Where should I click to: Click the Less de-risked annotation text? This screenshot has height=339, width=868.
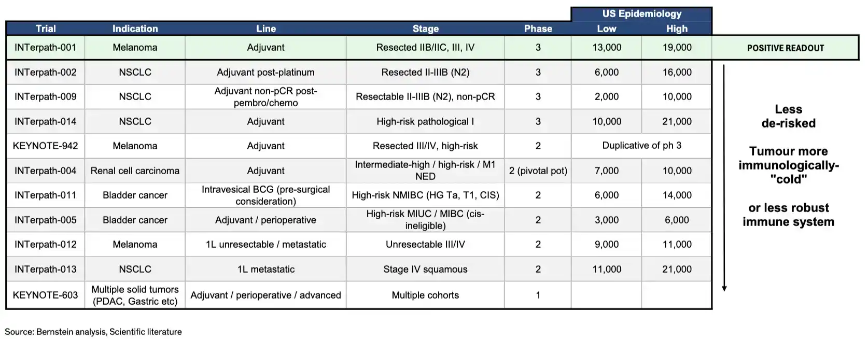(788, 116)
